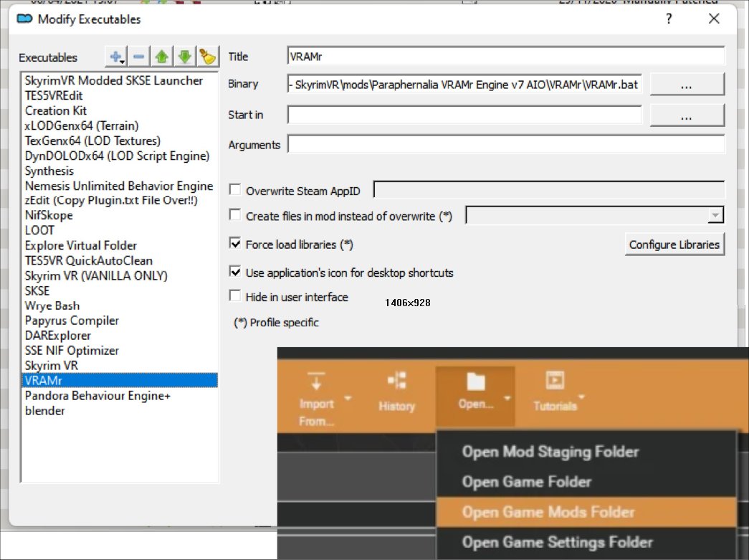The height and width of the screenshot is (560, 749).
Task: Move executable up with green up arrow
Action: click(x=161, y=57)
